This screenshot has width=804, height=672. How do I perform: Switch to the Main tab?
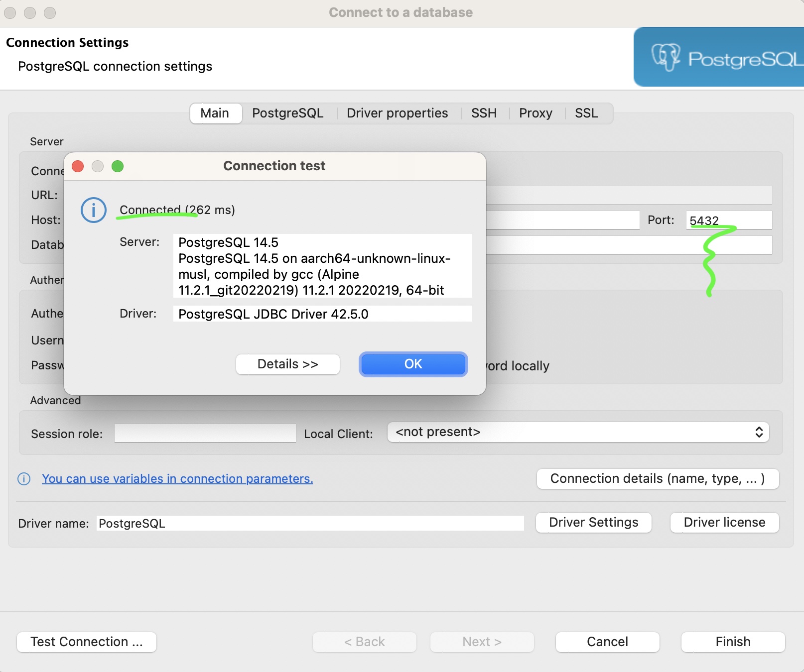pyautogui.click(x=215, y=113)
